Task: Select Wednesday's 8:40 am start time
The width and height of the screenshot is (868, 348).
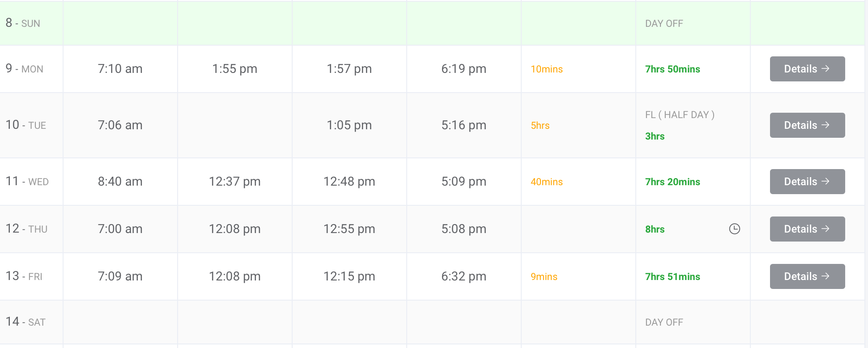Action: (120, 182)
